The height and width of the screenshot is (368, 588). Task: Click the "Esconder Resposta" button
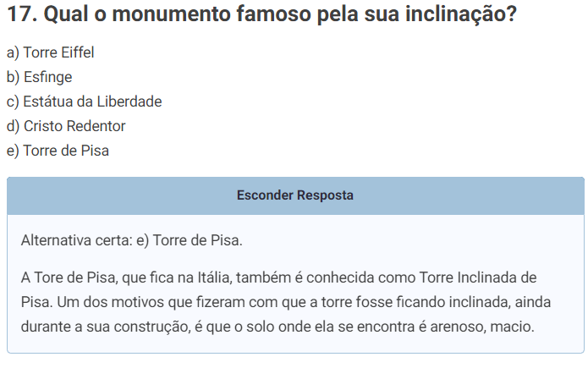[x=295, y=195]
